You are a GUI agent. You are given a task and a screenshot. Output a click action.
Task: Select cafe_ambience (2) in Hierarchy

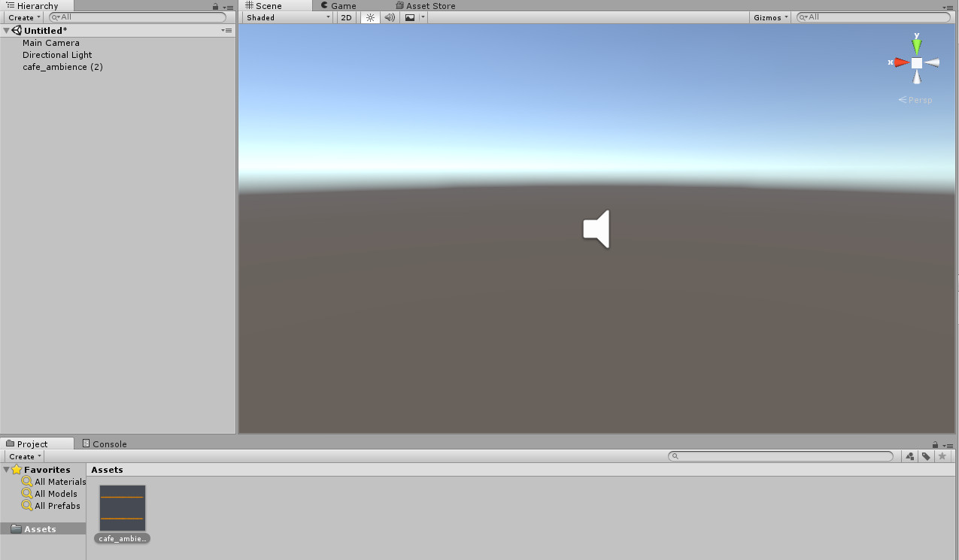62,67
